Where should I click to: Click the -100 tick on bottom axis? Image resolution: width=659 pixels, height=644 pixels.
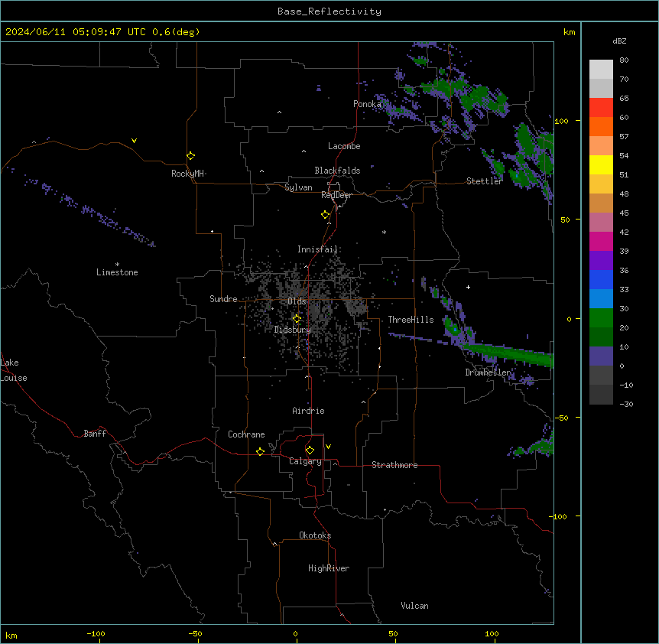[x=96, y=633]
